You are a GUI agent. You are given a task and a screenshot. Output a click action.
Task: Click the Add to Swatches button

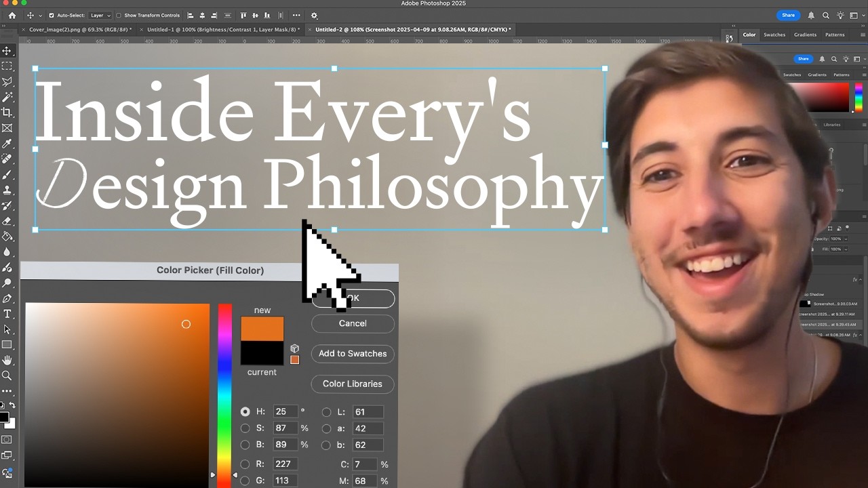(353, 354)
